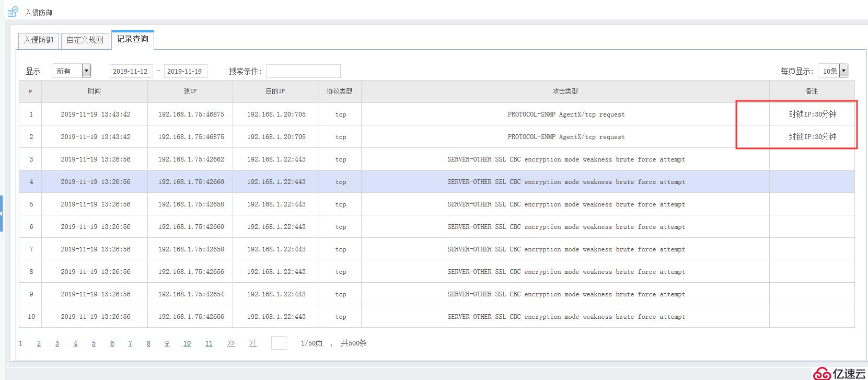This screenshot has width=868, height=380.
Task: Click row 4 attack type SERVER-OTHER SSL text
Action: pos(566,182)
